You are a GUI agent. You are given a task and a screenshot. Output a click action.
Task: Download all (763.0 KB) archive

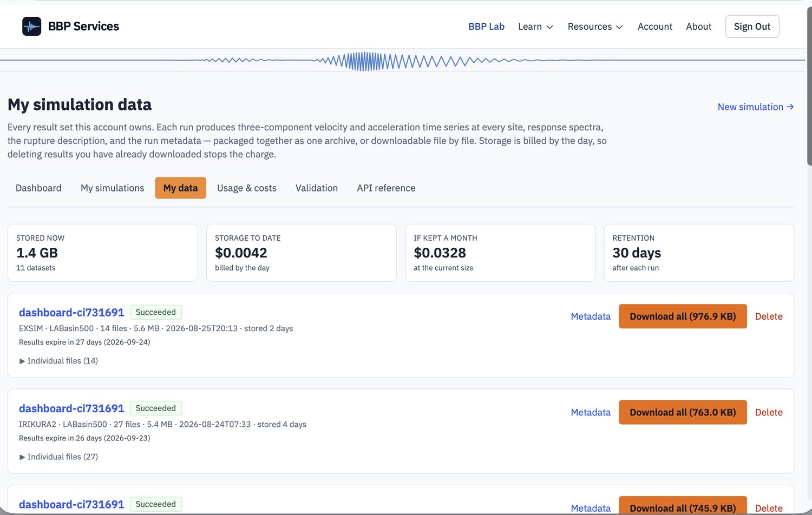[683, 412]
